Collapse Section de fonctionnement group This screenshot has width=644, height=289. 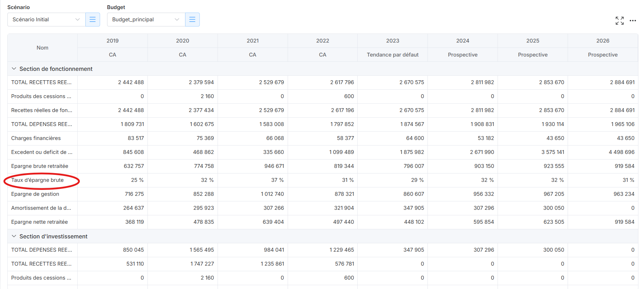coord(14,69)
